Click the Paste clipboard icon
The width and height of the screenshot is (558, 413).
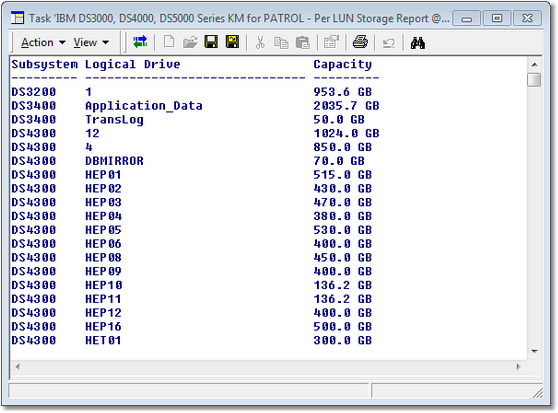[x=303, y=42]
